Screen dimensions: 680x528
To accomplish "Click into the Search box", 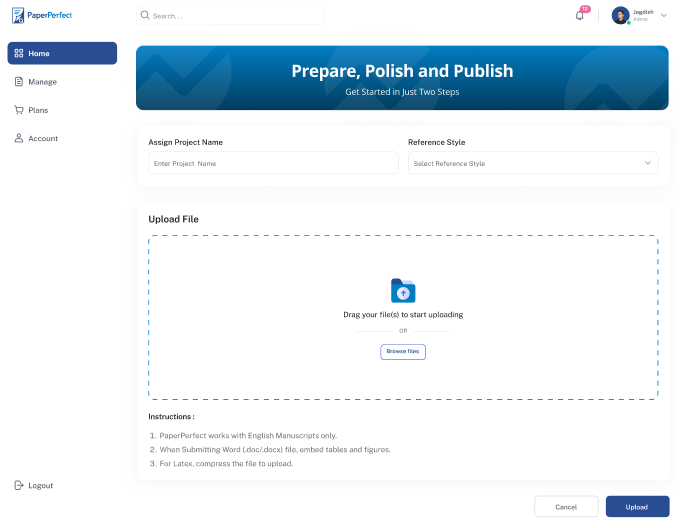I will point(235,16).
